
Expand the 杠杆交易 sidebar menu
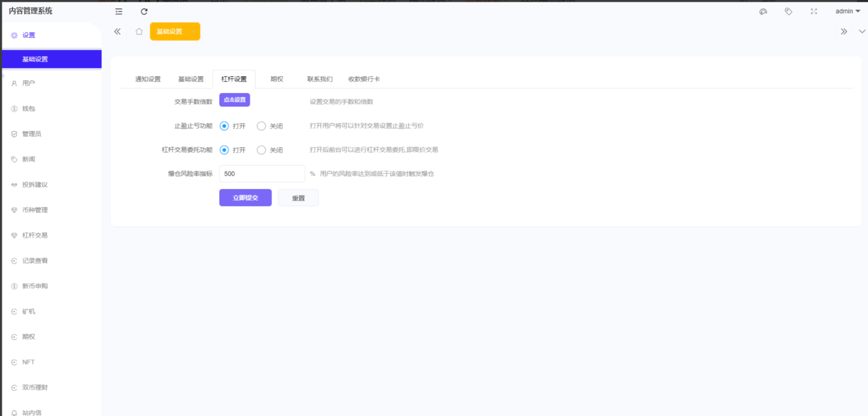click(x=35, y=235)
